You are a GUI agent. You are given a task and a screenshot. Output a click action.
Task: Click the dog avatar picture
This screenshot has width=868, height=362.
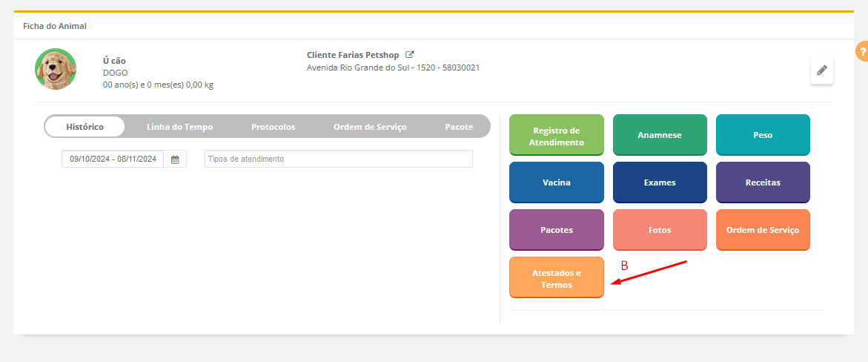click(x=56, y=69)
